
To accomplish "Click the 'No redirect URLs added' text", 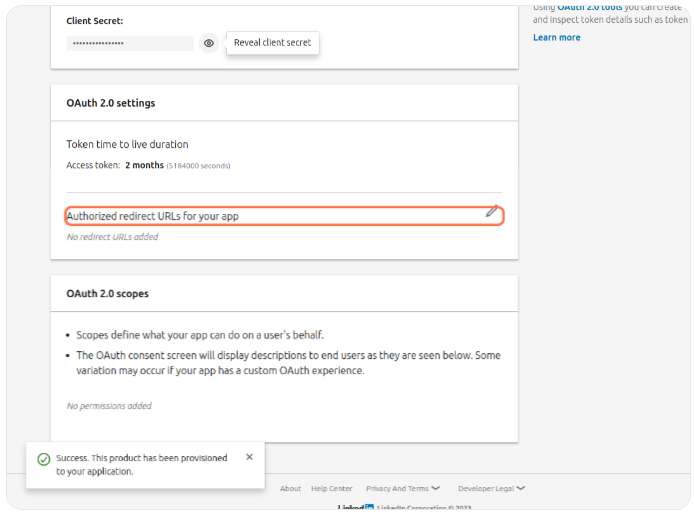I will pos(112,237).
